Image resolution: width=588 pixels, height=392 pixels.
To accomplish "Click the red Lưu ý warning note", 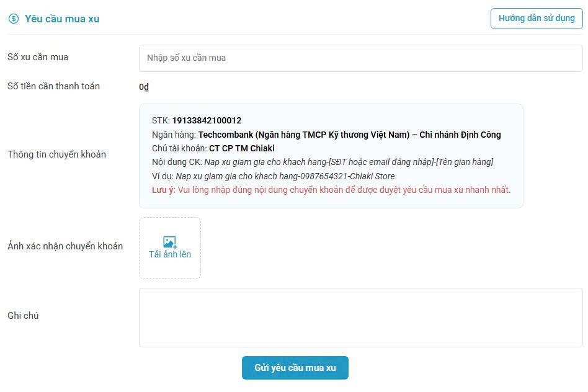I will pos(331,190).
